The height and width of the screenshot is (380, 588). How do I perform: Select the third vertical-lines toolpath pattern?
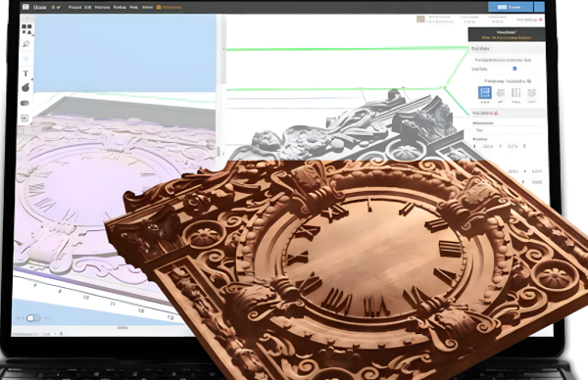pos(516,93)
